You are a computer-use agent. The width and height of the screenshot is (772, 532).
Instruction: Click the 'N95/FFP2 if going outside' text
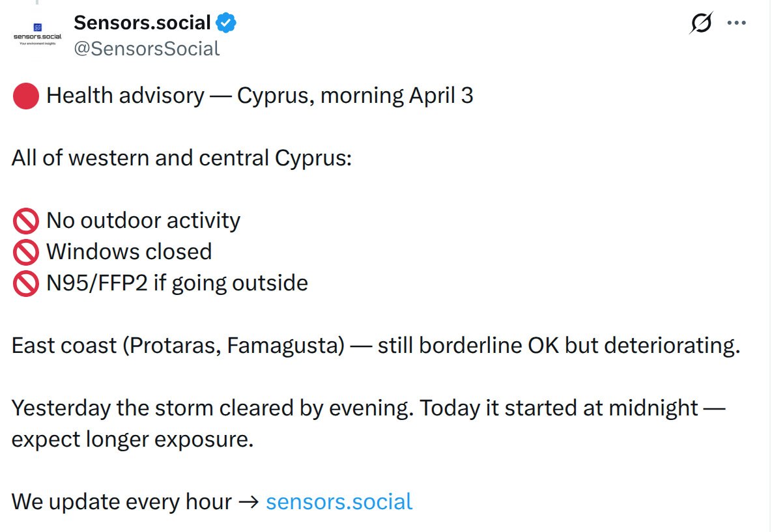pos(177,283)
